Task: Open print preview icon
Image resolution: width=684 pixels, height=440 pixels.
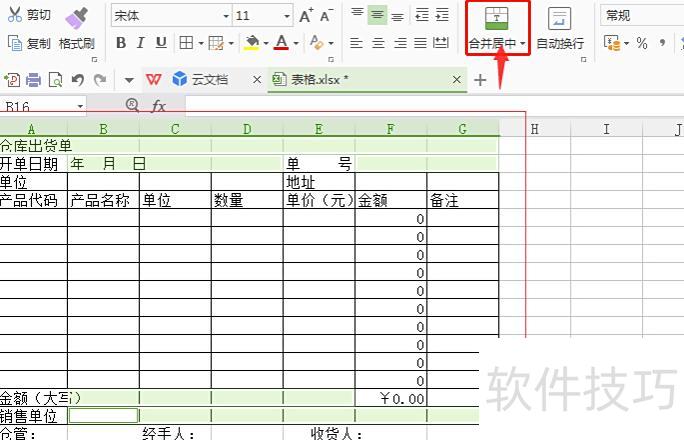Action: tap(55, 80)
